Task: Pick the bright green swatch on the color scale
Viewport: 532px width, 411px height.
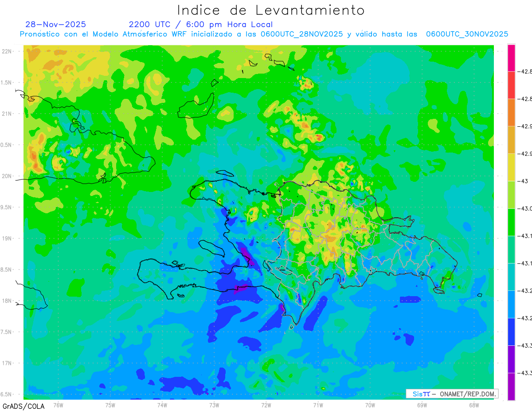Action: (511, 222)
